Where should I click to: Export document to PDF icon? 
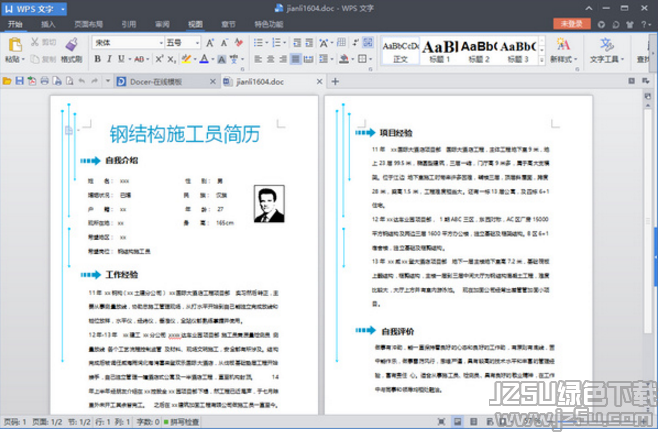[x=32, y=81]
